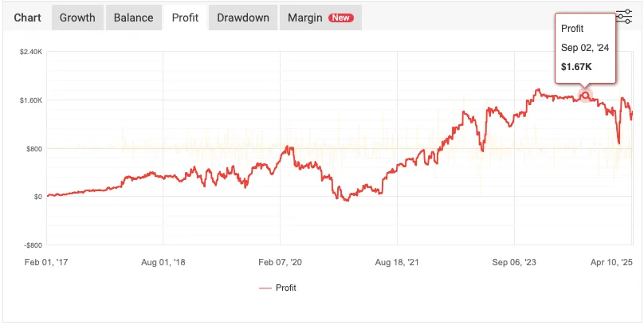Switch to the Growth tab
Image resolution: width=644 pixels, height=325 pixels.
tap(77, 18)
